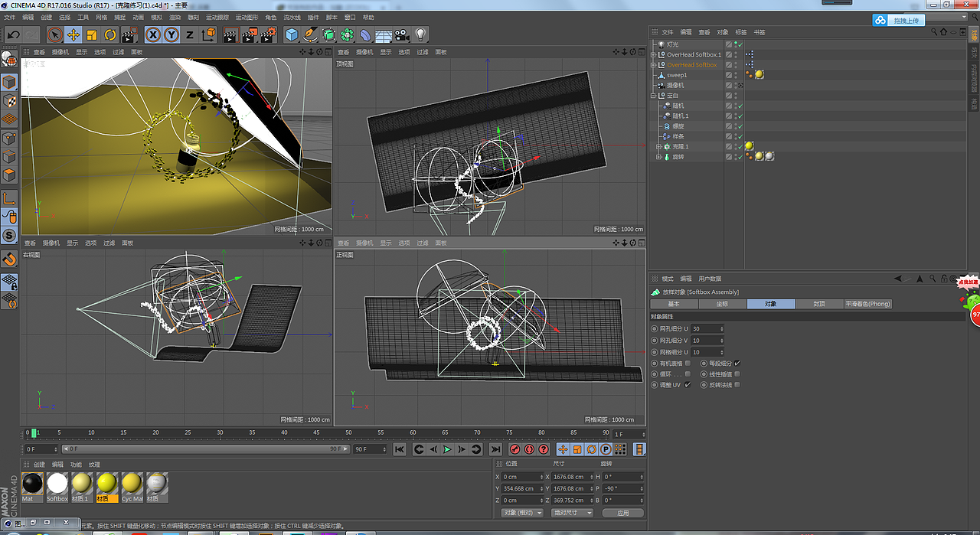
Task: Click the 应用 button in coordinates panel
Action: point(622,513)
